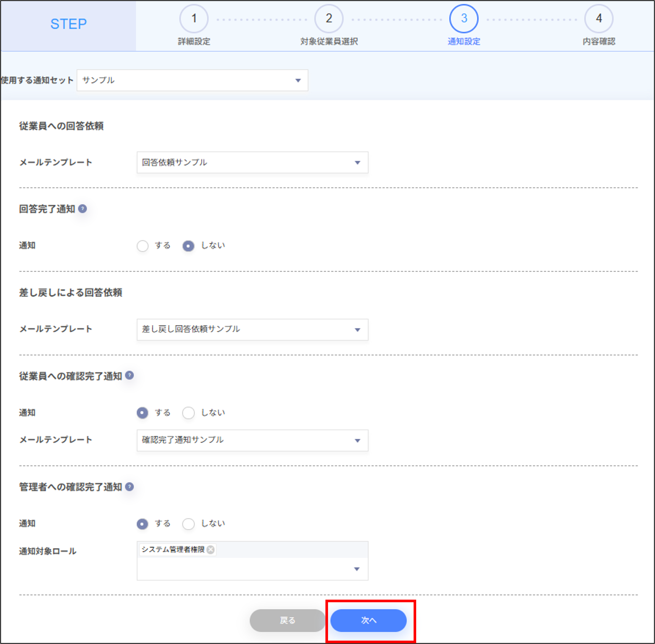Image resolution: width=655 pixels, height=644 pixels.
Task: Open the 従業員への確認完了通知 help icon
Action: click(129, 376)
